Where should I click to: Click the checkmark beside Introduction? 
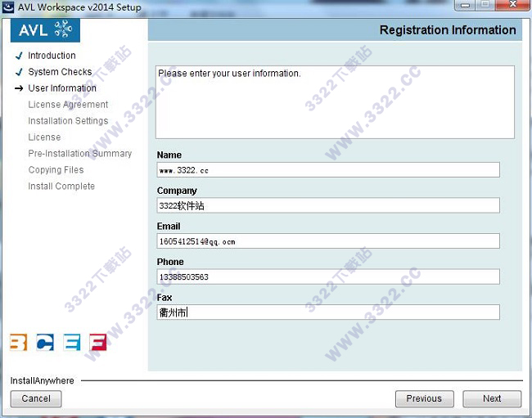[x=20, y=56]
